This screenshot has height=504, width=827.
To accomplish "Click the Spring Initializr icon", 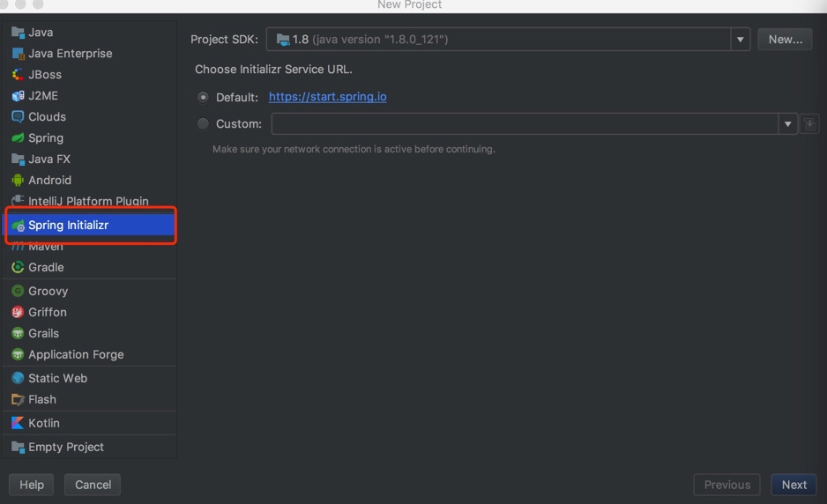I will click(18, 226).
